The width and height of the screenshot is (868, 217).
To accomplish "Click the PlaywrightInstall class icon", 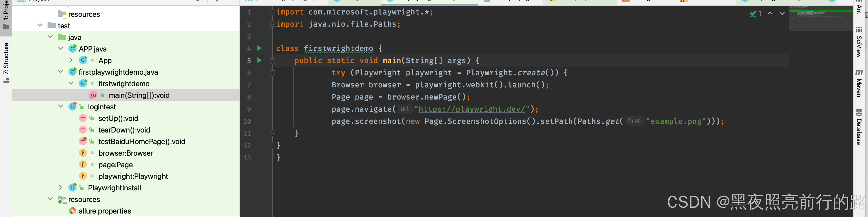I will (72, 187).
